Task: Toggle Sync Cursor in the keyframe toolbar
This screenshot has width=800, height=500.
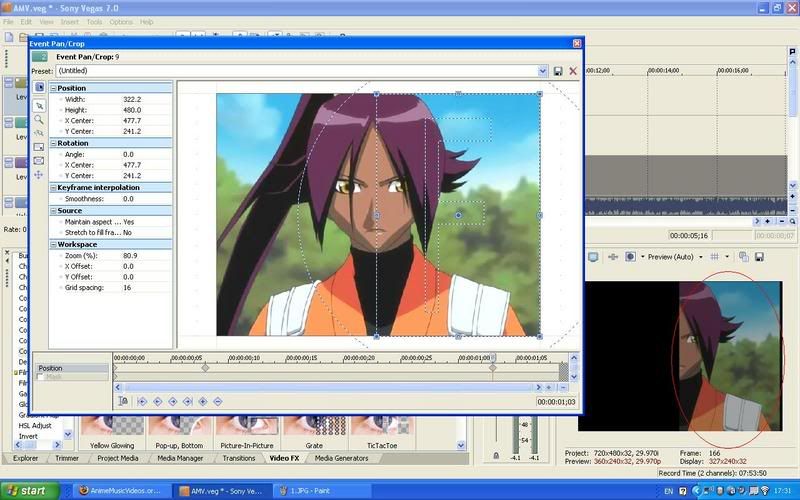Action: point(123,402)
